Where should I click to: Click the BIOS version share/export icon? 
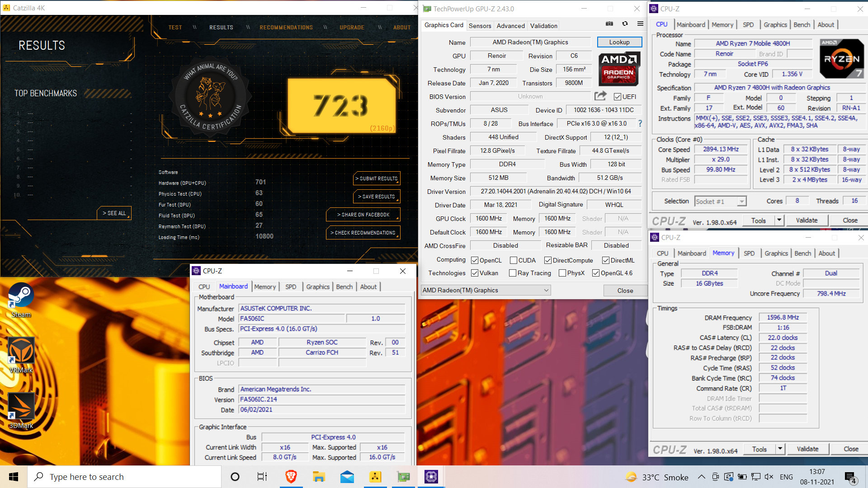tap(600, 96)
